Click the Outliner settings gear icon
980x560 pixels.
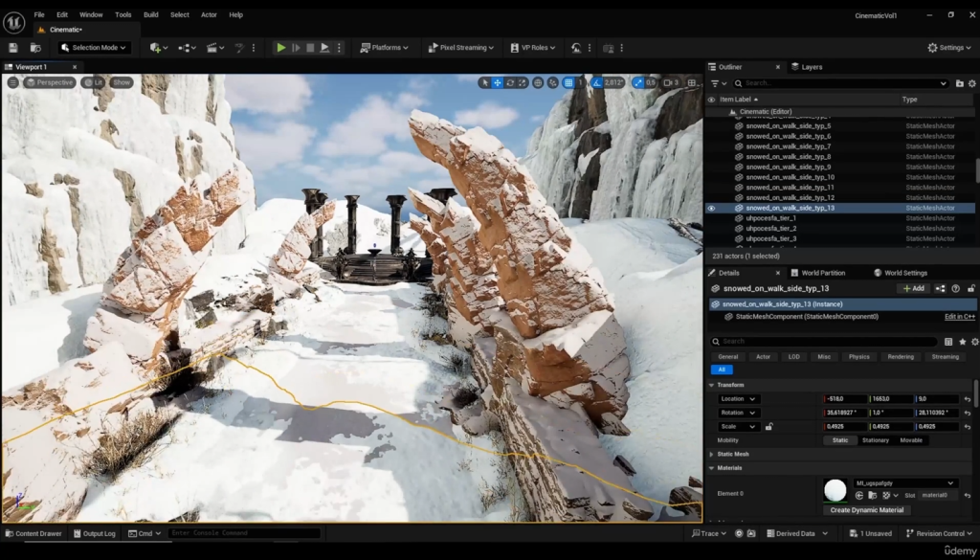(972, 83)
